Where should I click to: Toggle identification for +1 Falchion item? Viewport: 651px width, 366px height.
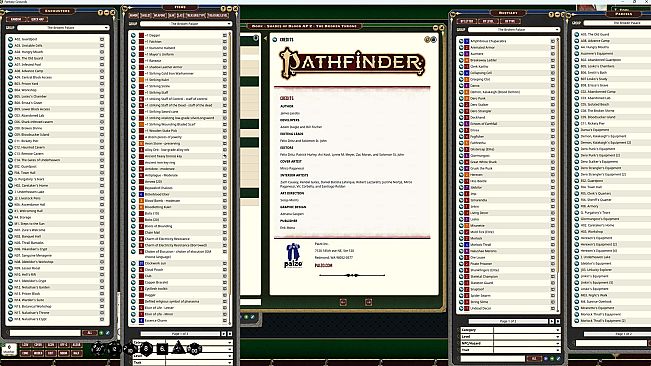click(x=225, y=41)
